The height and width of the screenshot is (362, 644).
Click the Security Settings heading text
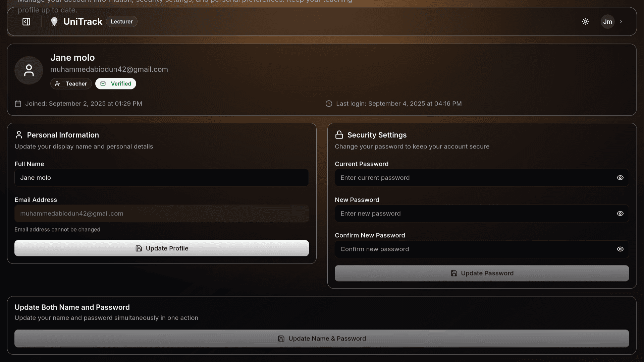[377, 135]
